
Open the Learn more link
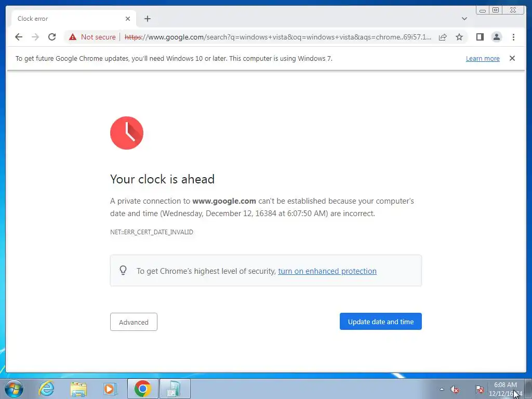(x=483, y=58)
